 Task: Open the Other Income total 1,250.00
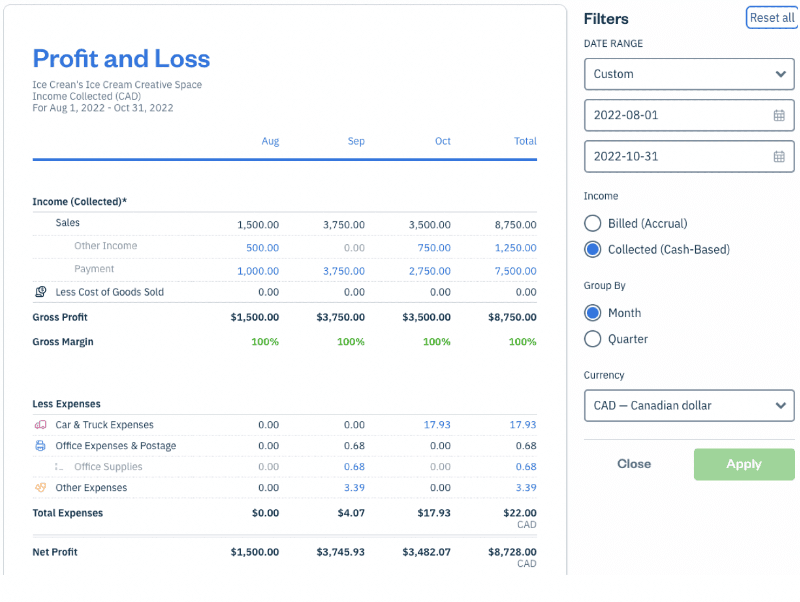coord(515,247)
